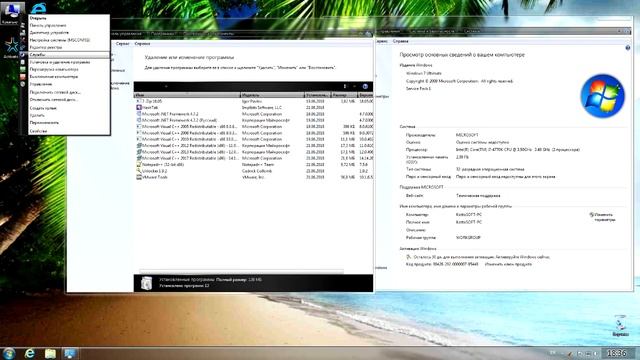640x360 pixels.
Task: Click the HashTab program icon
Action: [139, 108]
